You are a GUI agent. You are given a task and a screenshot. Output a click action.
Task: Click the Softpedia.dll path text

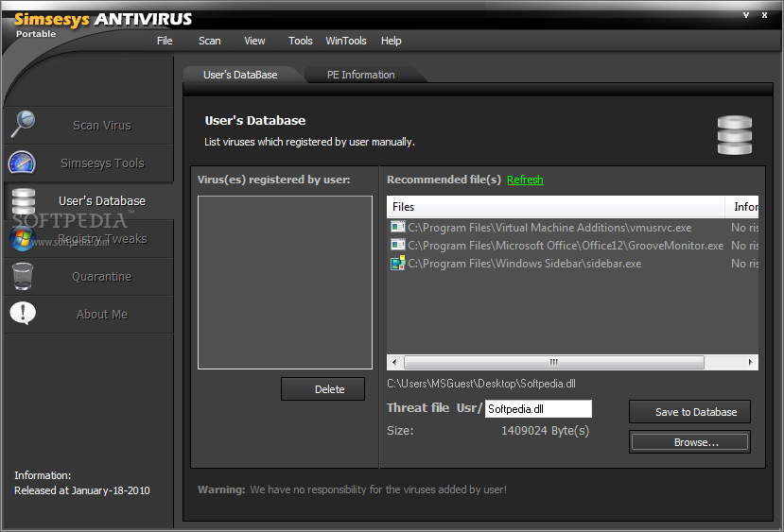(x=481, y=384)
